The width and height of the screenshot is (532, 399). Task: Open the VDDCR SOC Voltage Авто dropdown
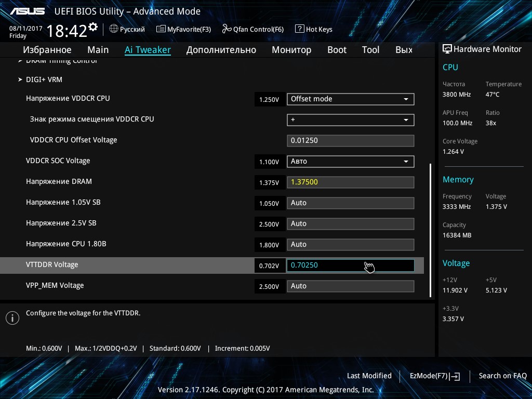[351, 162]
